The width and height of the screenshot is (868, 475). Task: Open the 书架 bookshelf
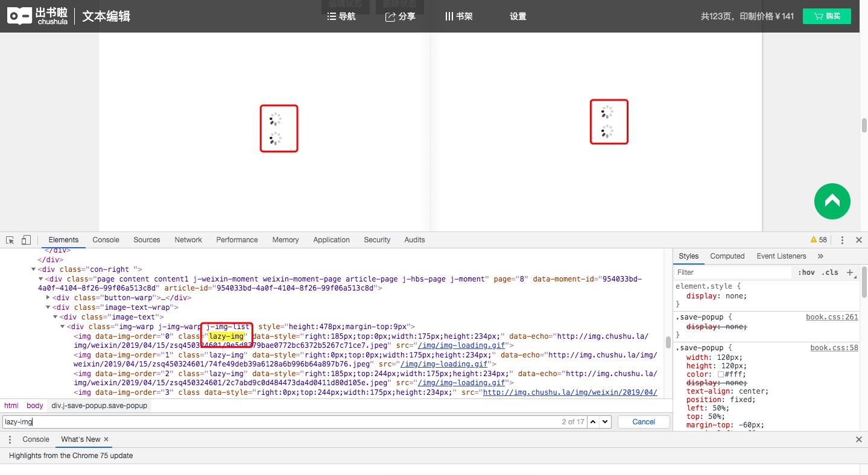(458, 16)
